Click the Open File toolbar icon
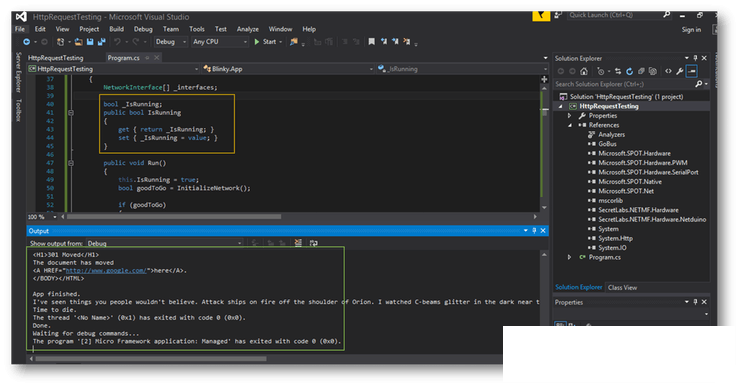The width and height of the screenshot is (740, 387). 78,42
